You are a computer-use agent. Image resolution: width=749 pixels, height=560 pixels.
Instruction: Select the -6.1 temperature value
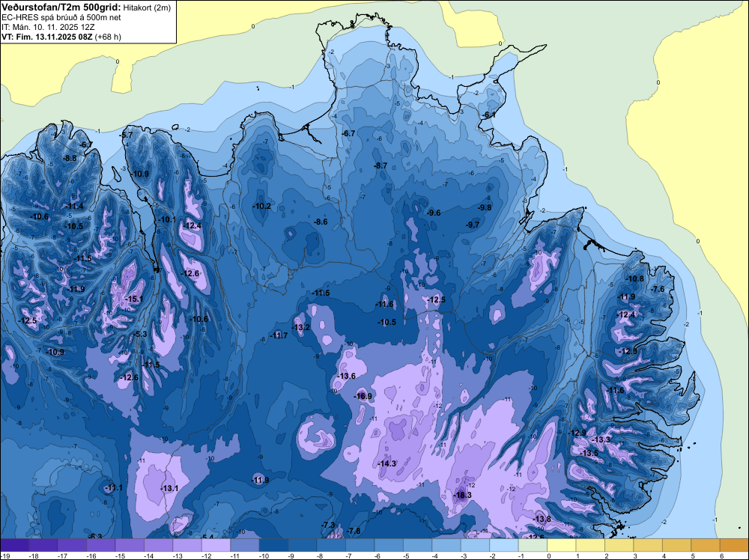[x=488, y=115]
